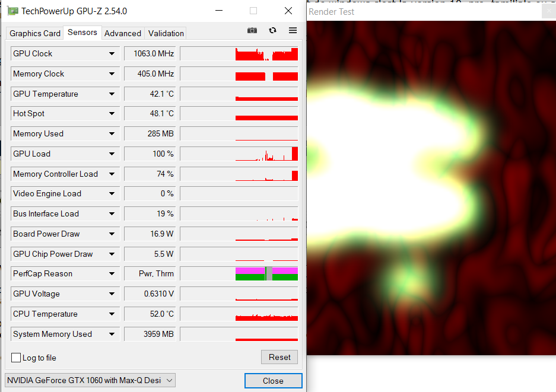Expand the GPU Chip Power Draw dropdown
Image resolution: width=556 pixels, height=392 pixels.
point(112,254)
